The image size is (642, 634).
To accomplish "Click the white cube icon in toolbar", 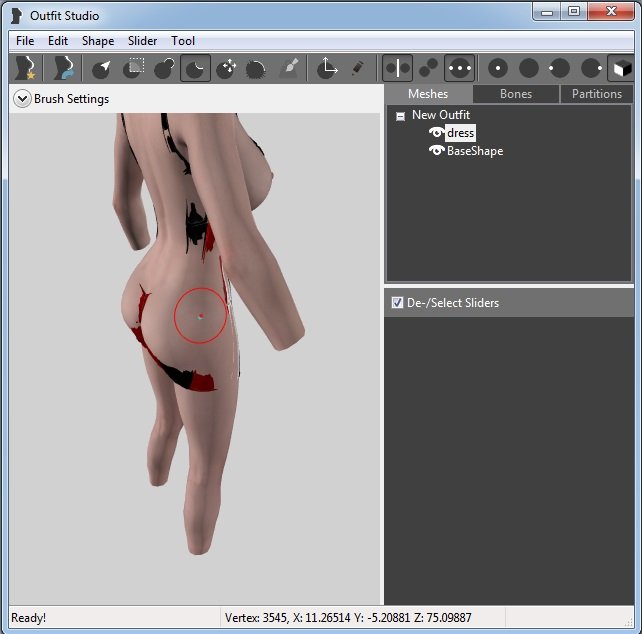I will [620, 68].
